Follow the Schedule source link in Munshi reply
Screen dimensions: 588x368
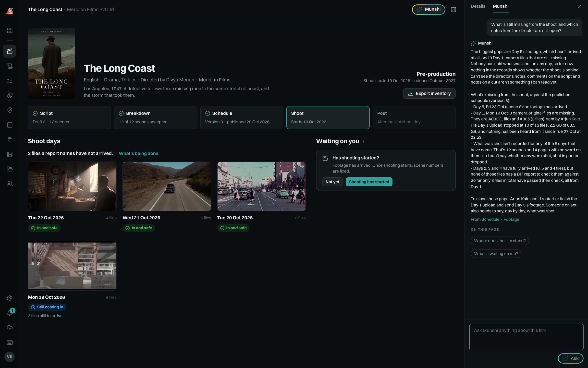click(490, 219)
